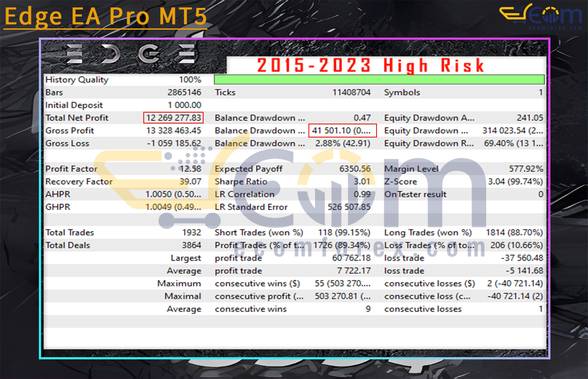Click the Total Trades value '1932'
The width and height of the screenshot is (588, 379).
[193, 233]
